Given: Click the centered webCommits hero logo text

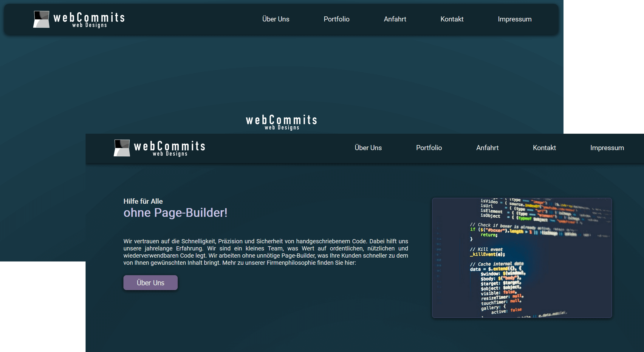Looking at the screenshot, I should 281,122.
